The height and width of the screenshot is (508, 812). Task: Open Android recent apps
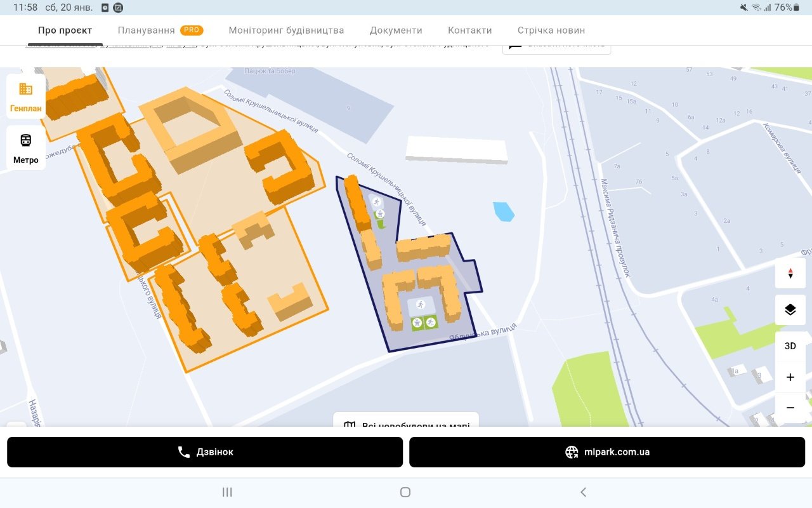[227, 492]
